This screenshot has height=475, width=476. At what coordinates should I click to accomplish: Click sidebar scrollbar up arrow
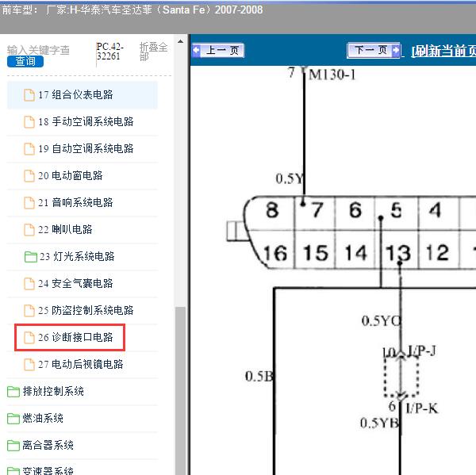point(180,41)
